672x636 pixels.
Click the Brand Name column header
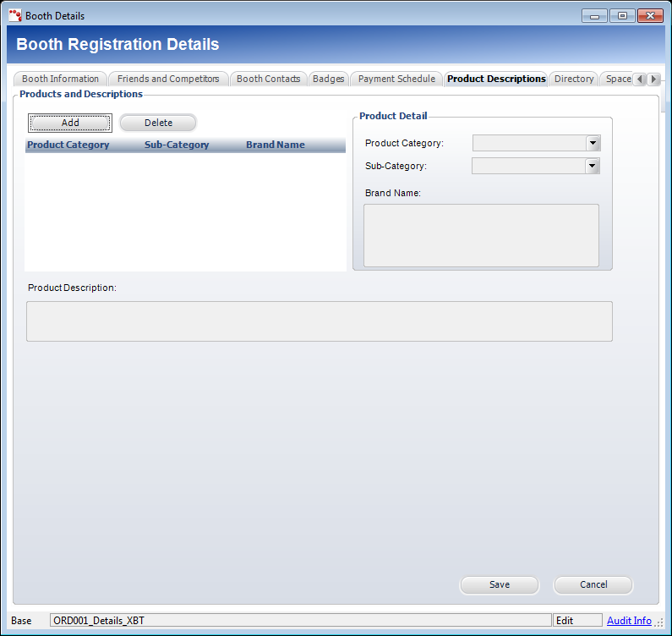tap(275, 145)
